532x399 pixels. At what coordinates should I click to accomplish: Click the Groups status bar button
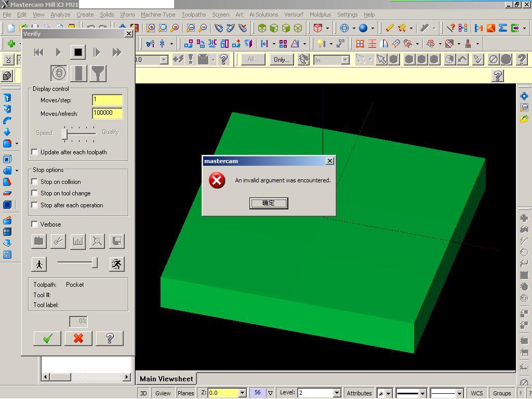pyautogui.click(x=502, y=393)
